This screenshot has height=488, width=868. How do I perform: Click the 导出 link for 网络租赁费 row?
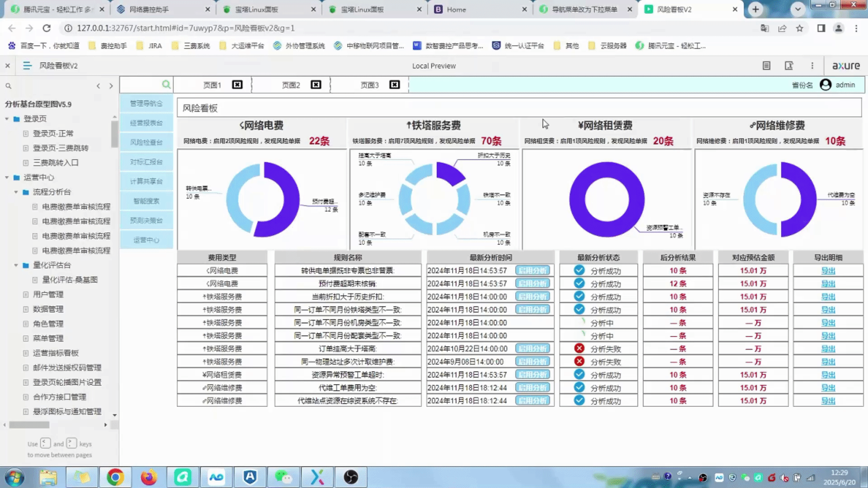click(828, 374)
